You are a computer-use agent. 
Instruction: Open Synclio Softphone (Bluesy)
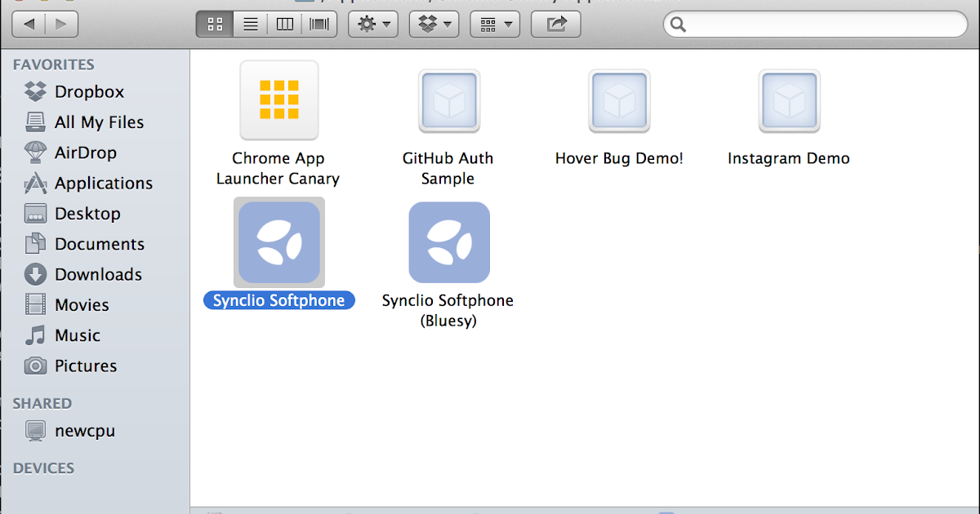pyautogui.click(x=448, y=241)
